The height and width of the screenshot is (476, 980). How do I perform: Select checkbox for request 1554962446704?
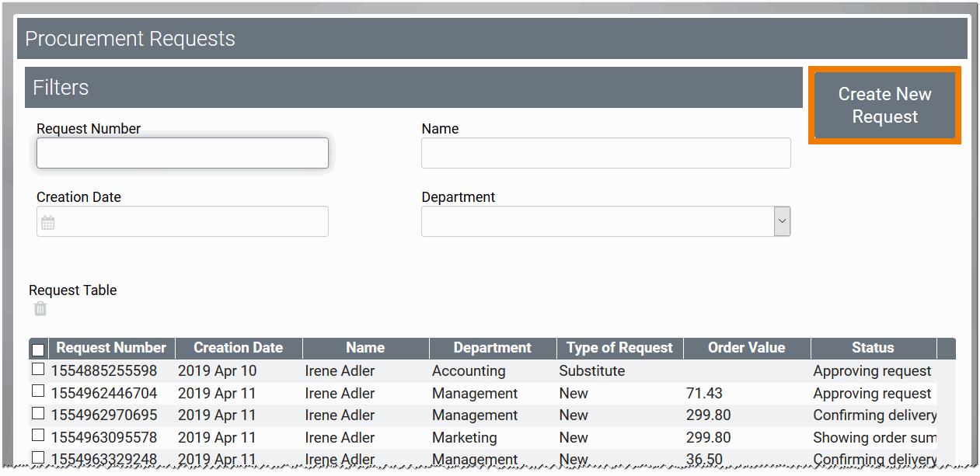pos(38,392)
